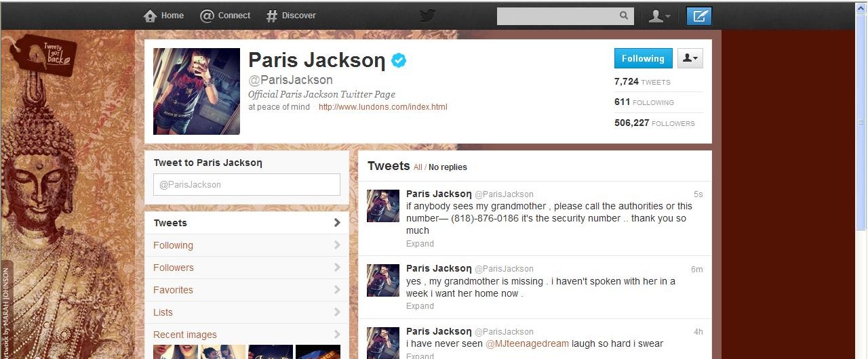Click the Twitter bird logo

click(x=427, y=16)
